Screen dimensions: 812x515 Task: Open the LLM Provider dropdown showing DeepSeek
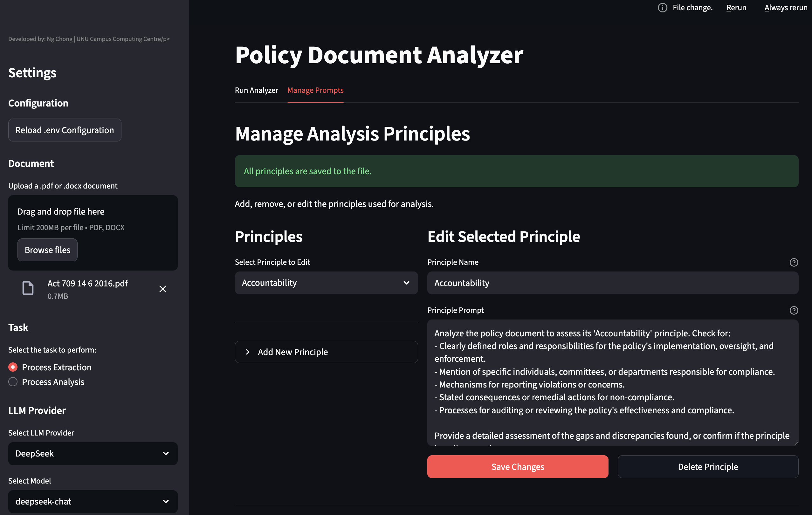tap(93, 454)
